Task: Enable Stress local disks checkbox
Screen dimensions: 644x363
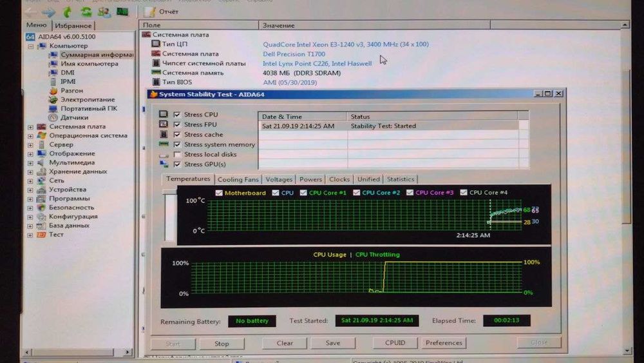Action: [177, 154]
